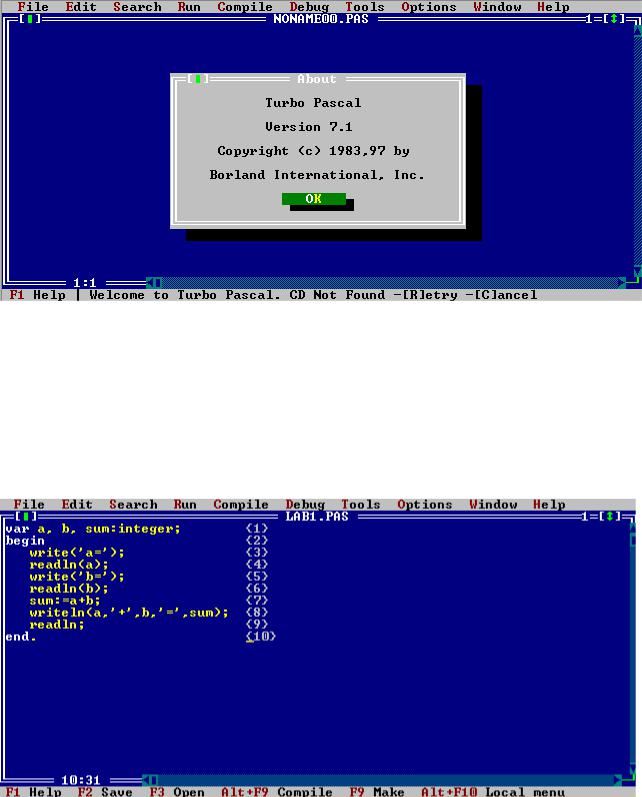
Task: Click the write('a=') code line
Action: (77, 553)
